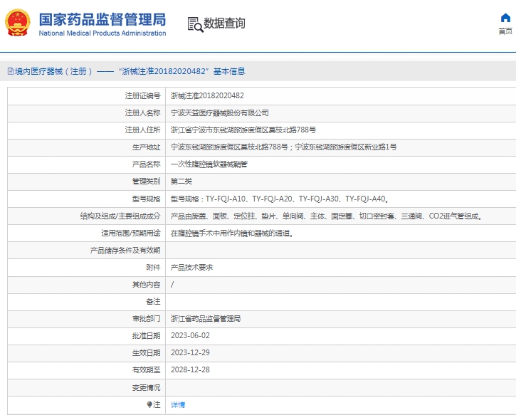The width and height of the screenshot is (516, 420).
Task: Open the 详情 link
Action: (178, 404)
